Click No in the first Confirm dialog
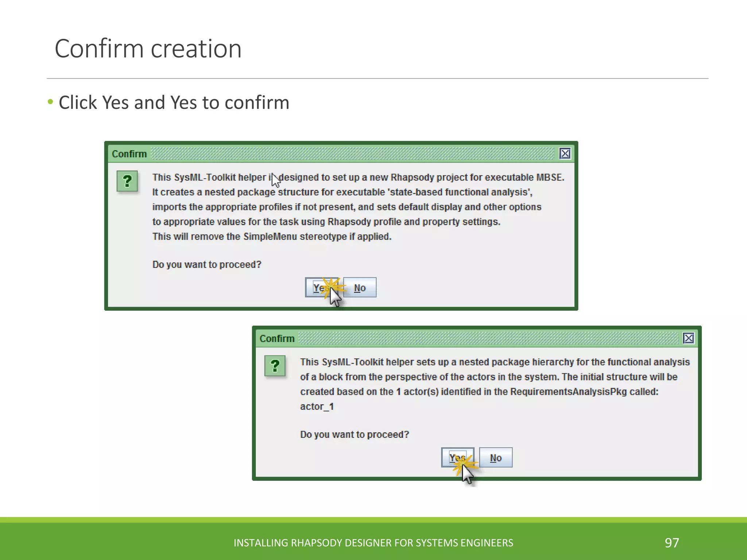This screenshot has width=747, height=560. (x=360, y=287)
